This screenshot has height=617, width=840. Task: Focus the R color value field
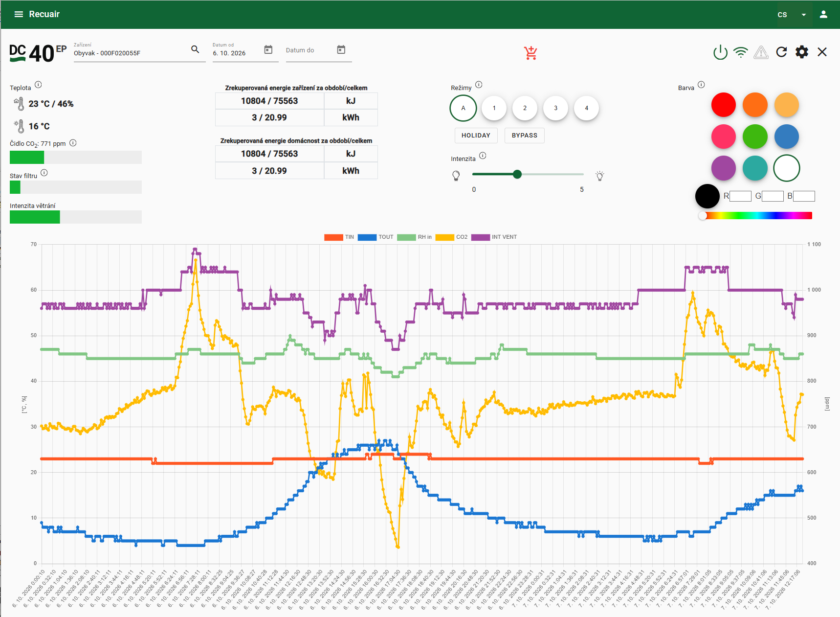coord(740,196)
